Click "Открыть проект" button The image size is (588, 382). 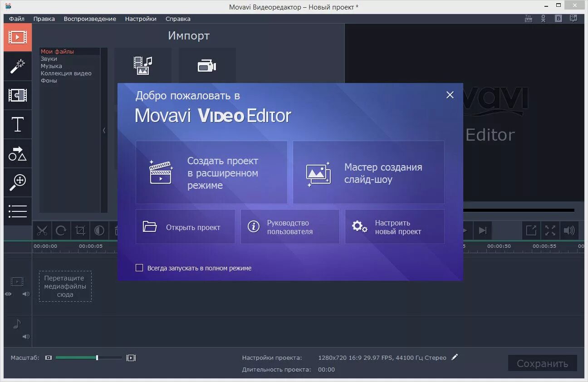(x=186, y=226)
